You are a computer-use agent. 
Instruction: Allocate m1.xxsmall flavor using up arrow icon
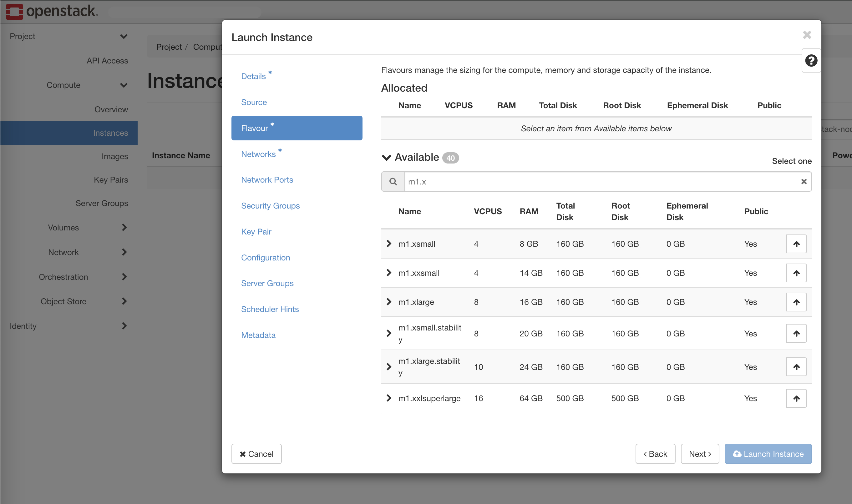796,273
